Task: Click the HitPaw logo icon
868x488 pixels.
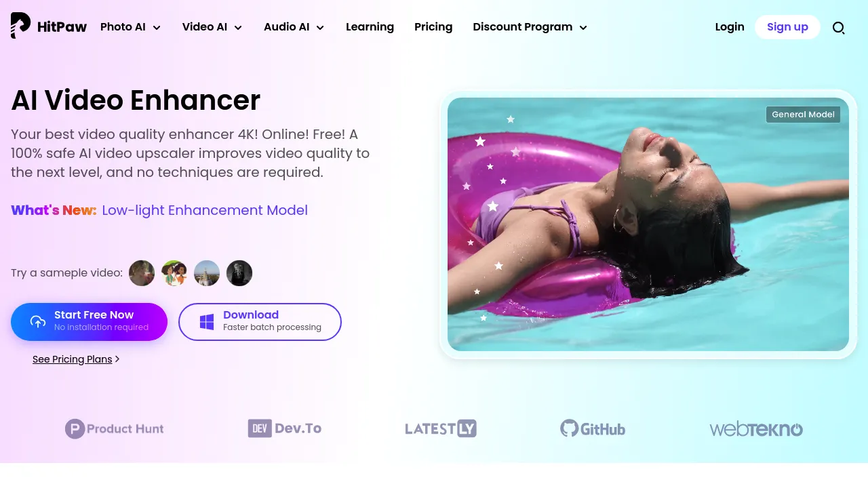Action: (20, 26)
